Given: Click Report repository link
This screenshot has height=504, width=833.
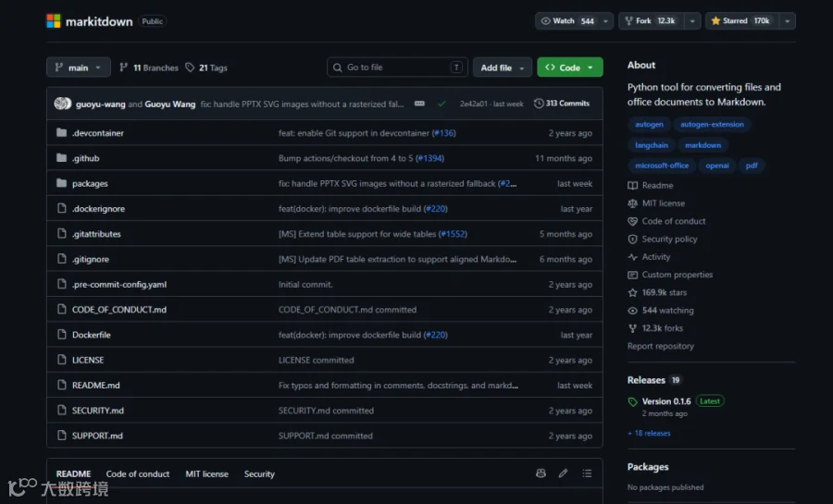Looking at the screenshot, I should pos(660,346).
